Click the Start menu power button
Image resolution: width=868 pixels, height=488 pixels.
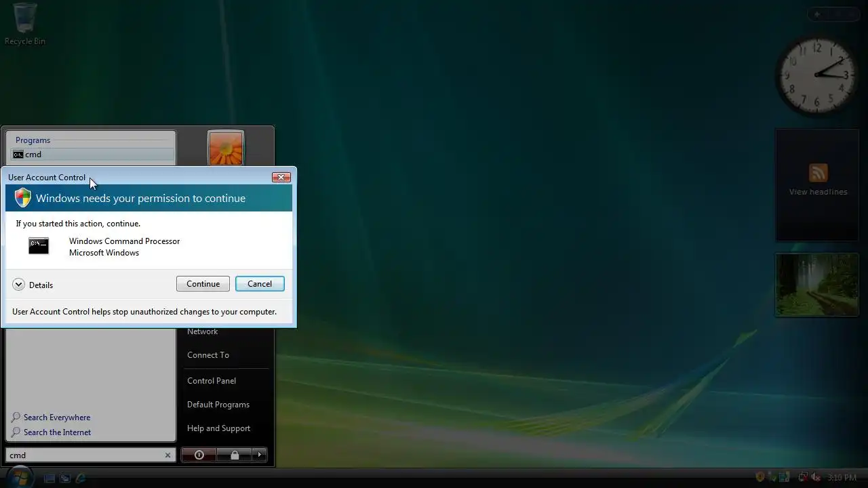tap(199, 455)
